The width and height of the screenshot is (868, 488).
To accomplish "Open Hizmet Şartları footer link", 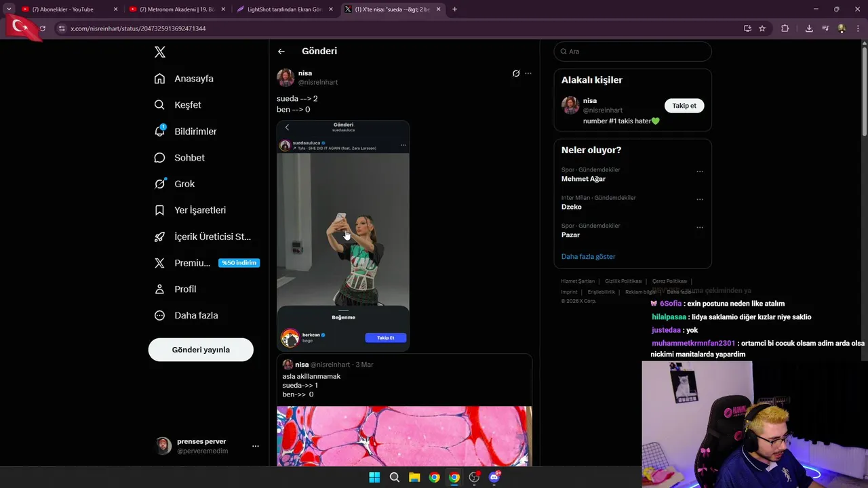I will [x=578, y=281].
